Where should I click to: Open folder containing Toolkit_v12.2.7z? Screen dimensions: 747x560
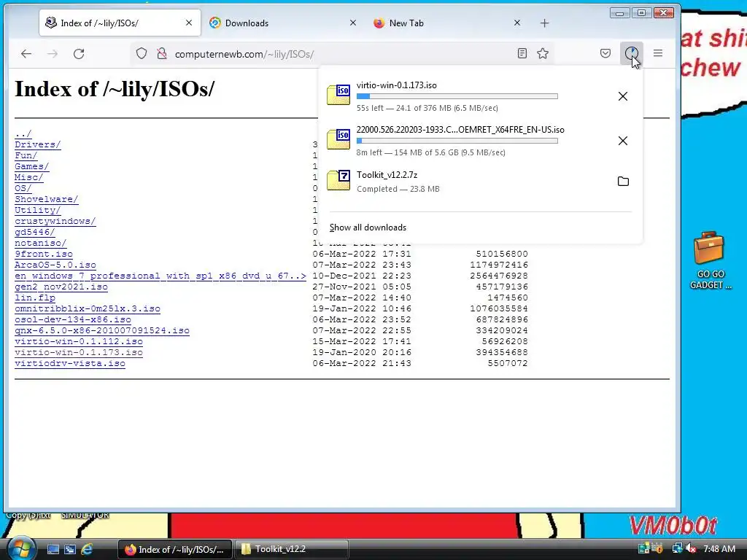(x=623, y=182)
